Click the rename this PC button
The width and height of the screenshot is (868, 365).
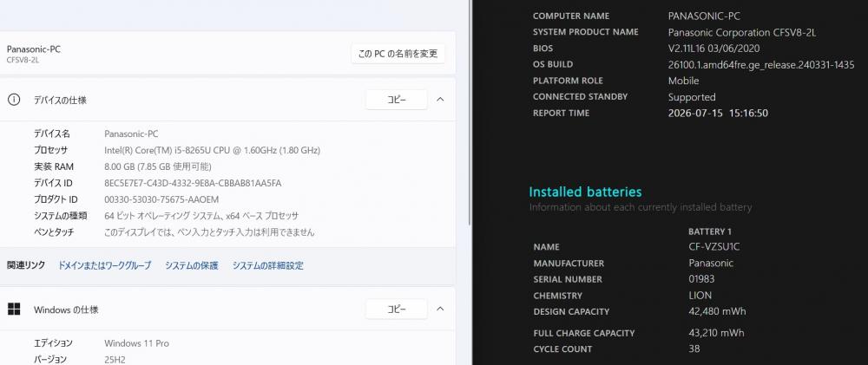pyautogui.click(x=398, y=54)
